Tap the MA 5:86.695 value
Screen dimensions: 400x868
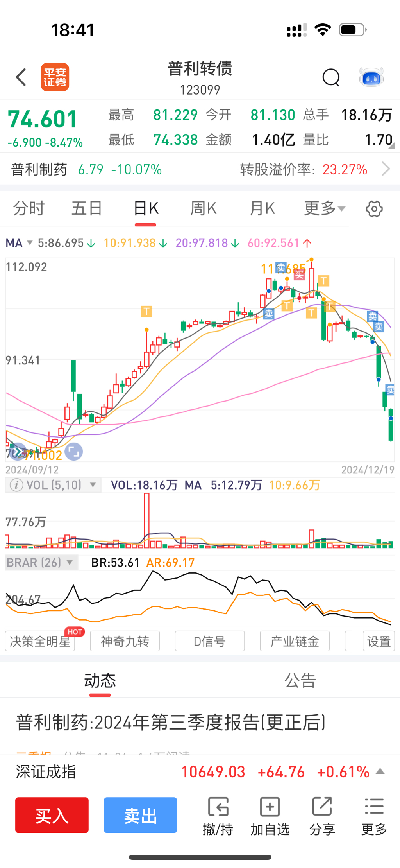(66, 243)
